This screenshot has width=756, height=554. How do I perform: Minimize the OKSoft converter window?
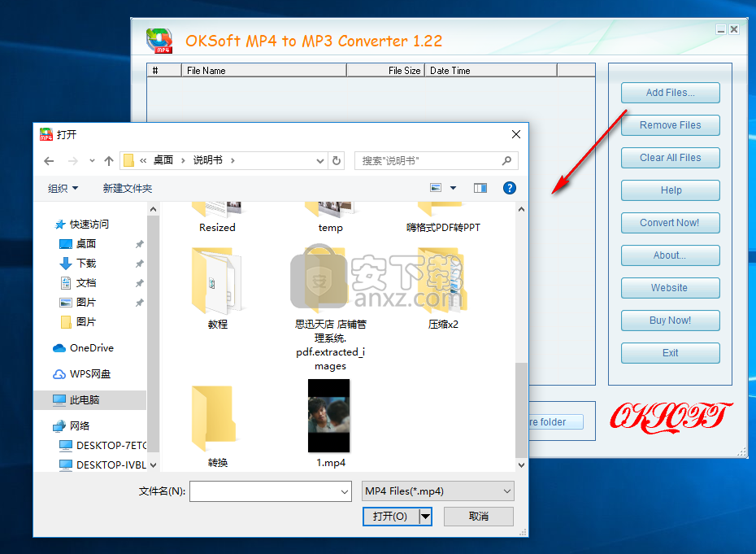coord(721,29)
